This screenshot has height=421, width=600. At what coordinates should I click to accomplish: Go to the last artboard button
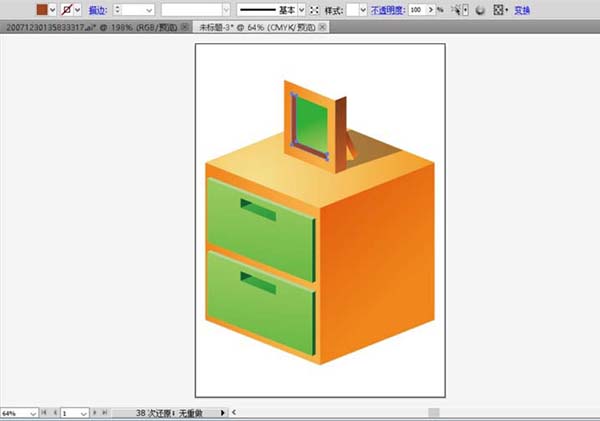click(104, 413)
